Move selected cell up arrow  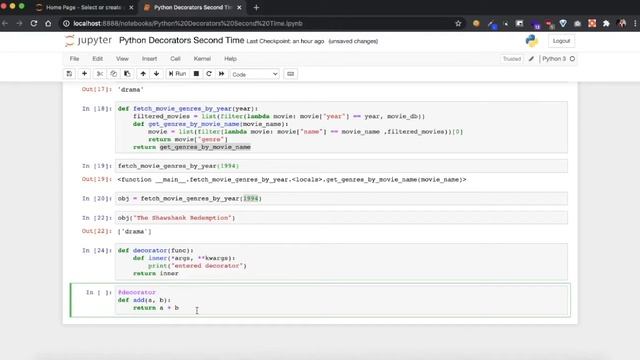[143, 74]
